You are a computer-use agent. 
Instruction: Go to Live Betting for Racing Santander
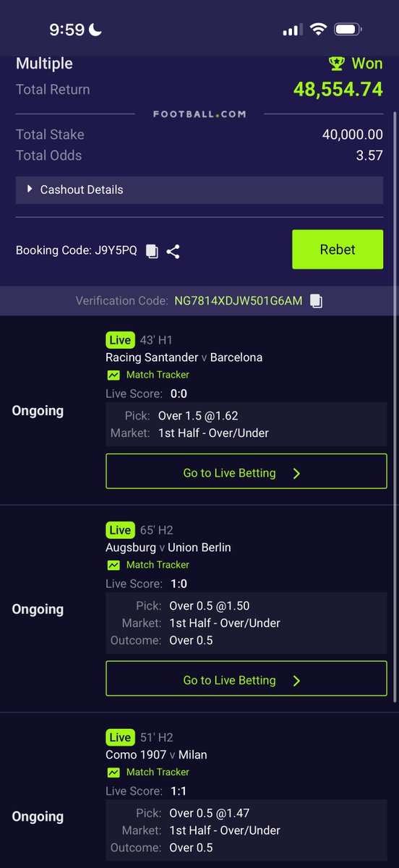246,472
